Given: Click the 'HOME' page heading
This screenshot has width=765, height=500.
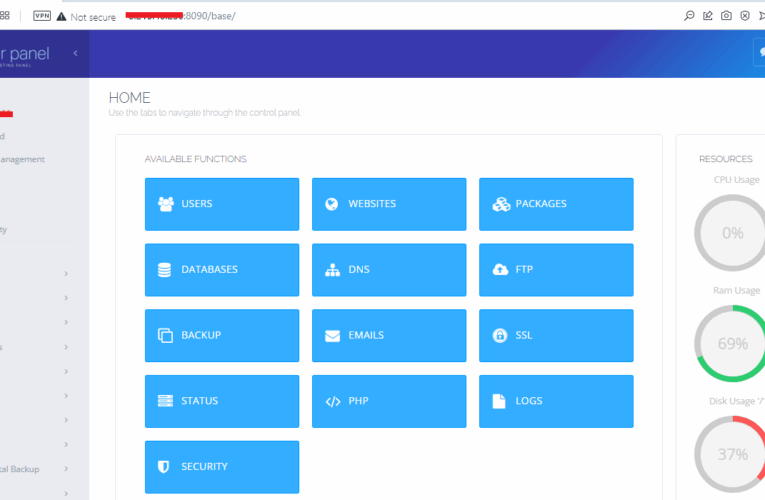Looking at the screenshot, I should 129,98.
